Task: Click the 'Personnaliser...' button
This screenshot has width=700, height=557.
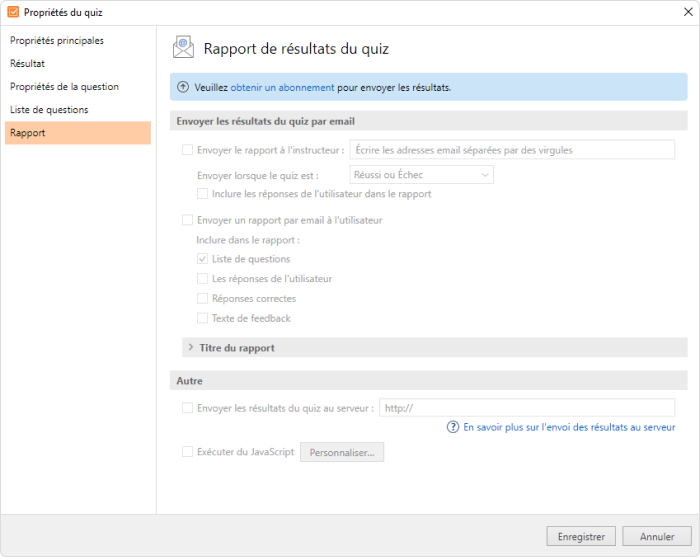Action: coord(342,452)
